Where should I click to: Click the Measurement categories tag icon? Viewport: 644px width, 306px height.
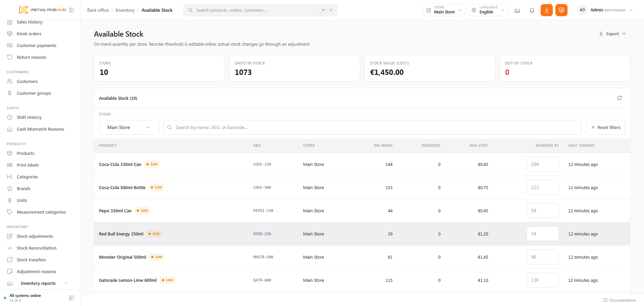(10, 212)
